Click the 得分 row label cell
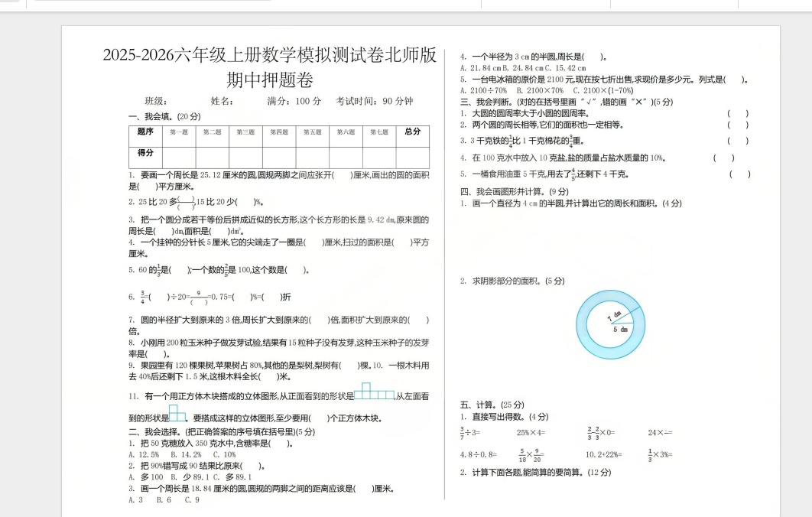Image resolution: width=812 pixels, height=517 pixels. click(145, 153)
